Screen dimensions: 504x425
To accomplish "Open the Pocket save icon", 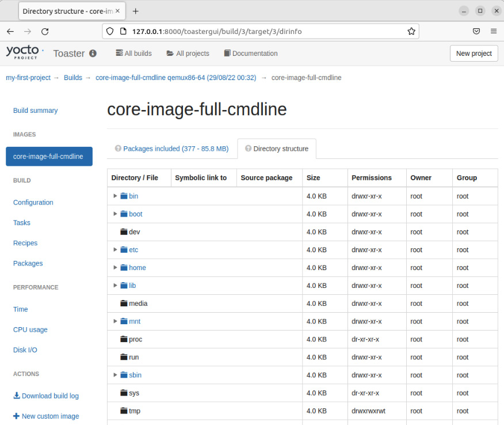I will coord(476,31).
